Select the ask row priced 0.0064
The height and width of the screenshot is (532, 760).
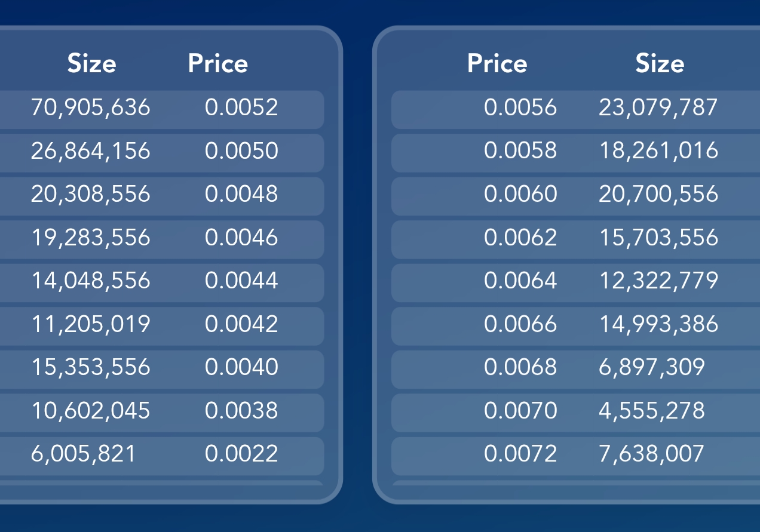click(x=575, y=282)
